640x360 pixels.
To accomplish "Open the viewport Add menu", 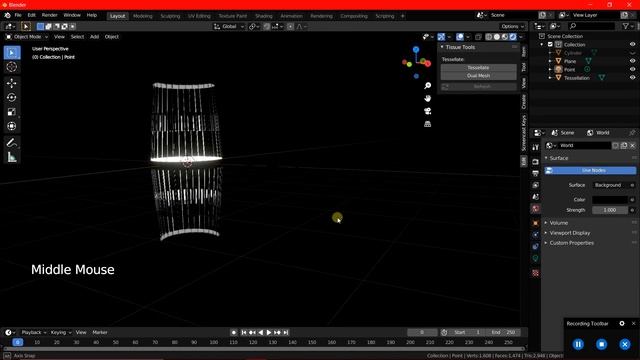I will 94,37.
